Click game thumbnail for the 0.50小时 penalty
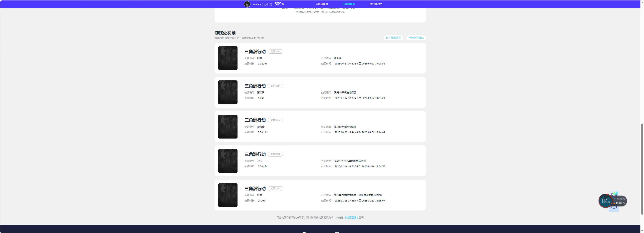Image resolution: width=644 pixels, height=233 pixels. pyautogui.click(x=228, y=127)
